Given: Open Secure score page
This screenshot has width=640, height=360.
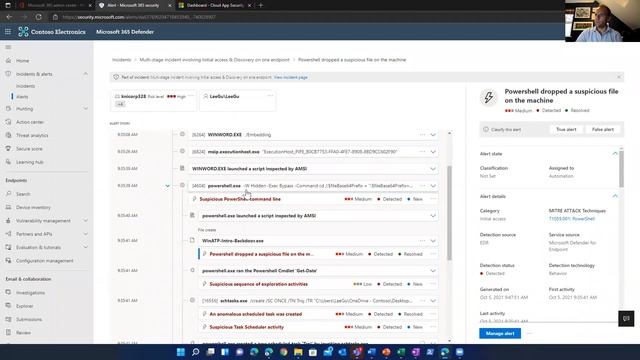Looking at the screenshot, I should point(29,149).
